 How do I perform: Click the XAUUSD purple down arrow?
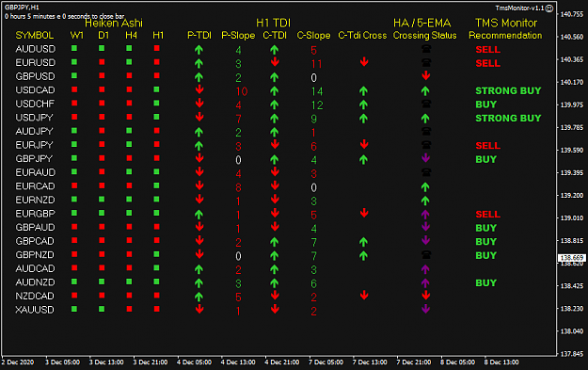coord(425,309)
